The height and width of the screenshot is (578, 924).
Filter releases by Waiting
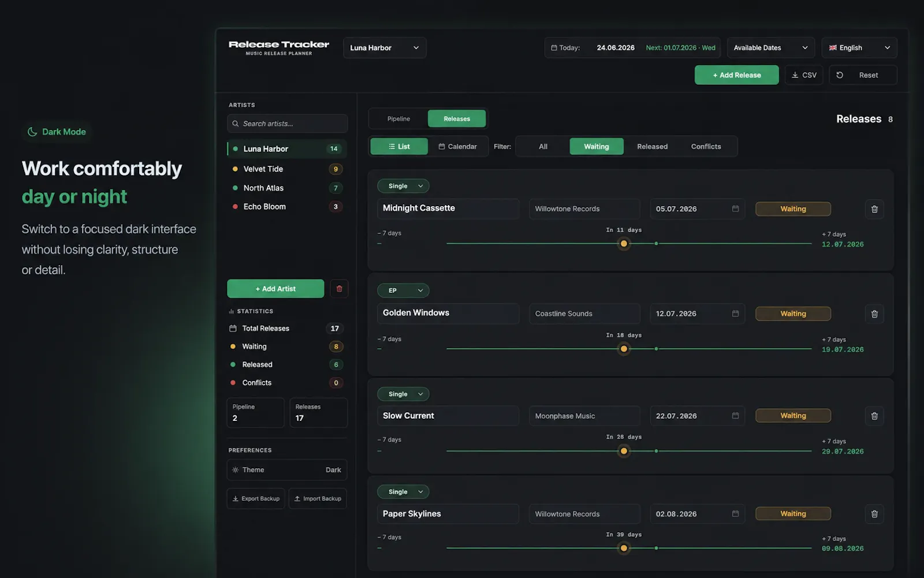pyautogui.click(x=597, y=147)
